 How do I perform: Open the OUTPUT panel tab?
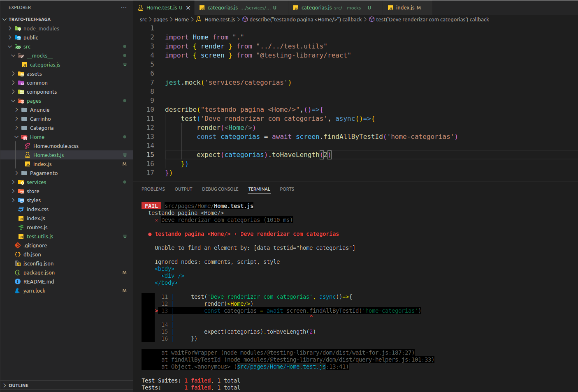click(183, 189)
